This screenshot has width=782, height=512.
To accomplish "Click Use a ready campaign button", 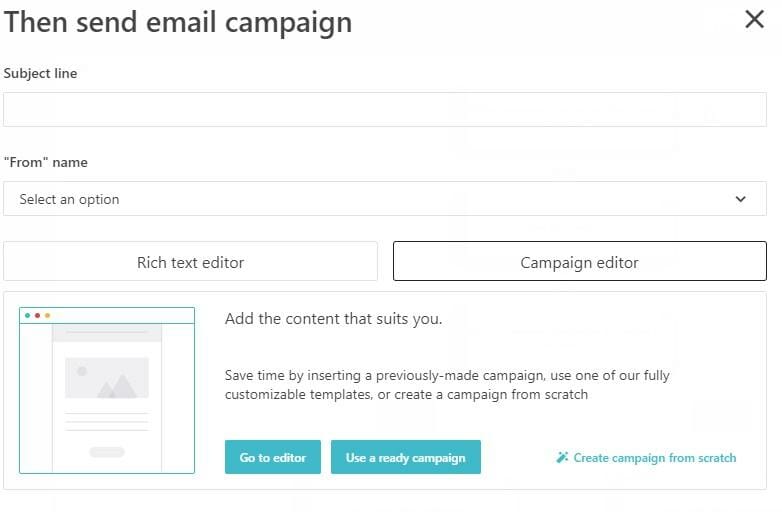I will pyautogui.click(x=405, y=457).
